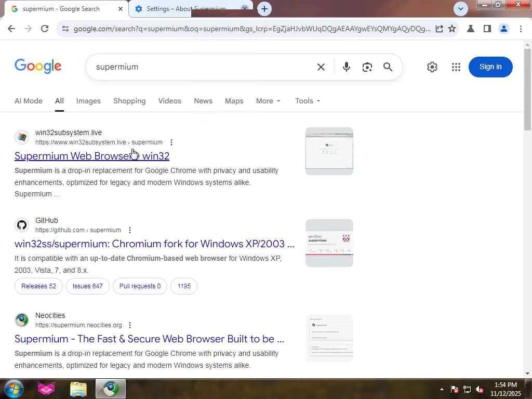Open Action Center flag icon
Screen dimensions: 532x399
(455, 389)
